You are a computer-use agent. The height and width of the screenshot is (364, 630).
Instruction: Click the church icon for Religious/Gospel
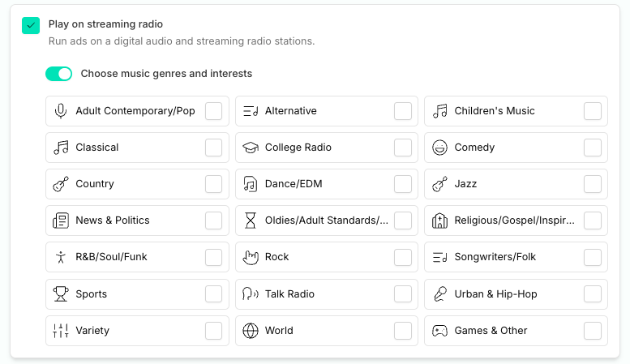coord(440,221)
